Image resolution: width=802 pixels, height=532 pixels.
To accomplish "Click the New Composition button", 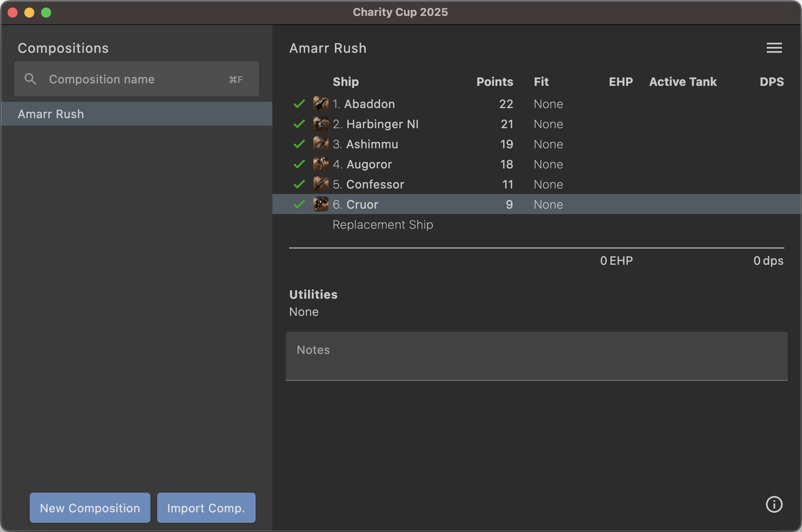I will pos(90,508).
